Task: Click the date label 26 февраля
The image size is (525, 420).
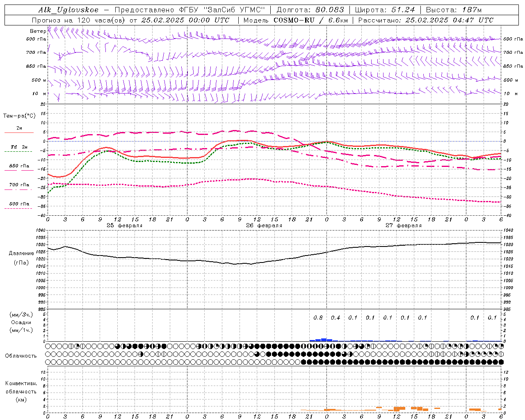Action: pos(264,225)
